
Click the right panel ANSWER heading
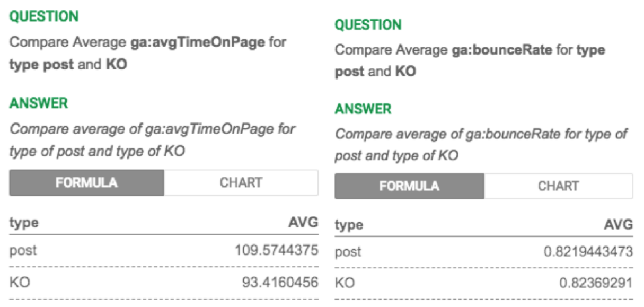[363, 109]
